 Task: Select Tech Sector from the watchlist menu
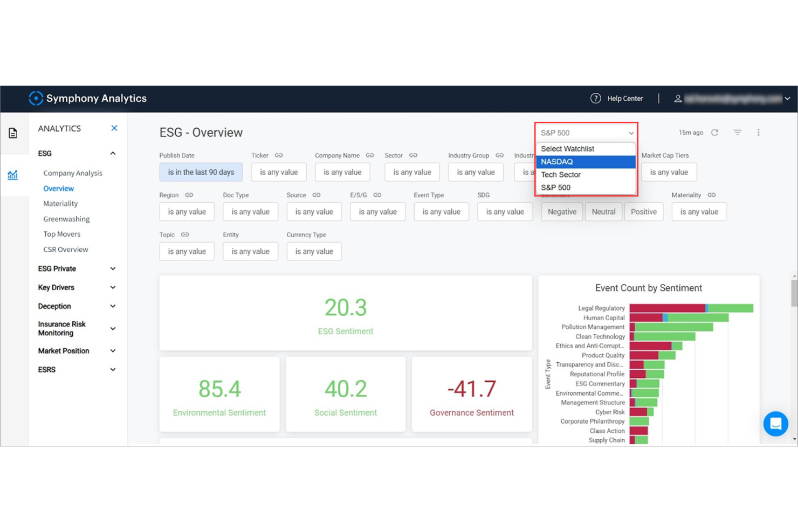point(586,175)
